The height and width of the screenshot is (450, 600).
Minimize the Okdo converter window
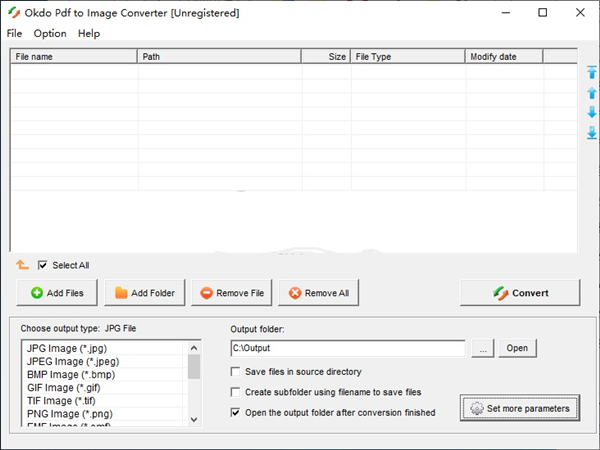click(506, 13)
